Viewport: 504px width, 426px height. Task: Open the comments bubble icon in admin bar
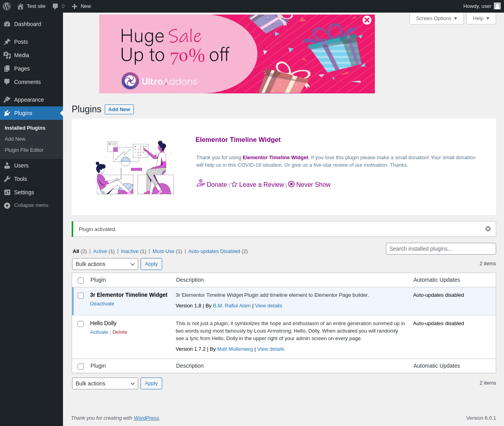pos(55,6)
